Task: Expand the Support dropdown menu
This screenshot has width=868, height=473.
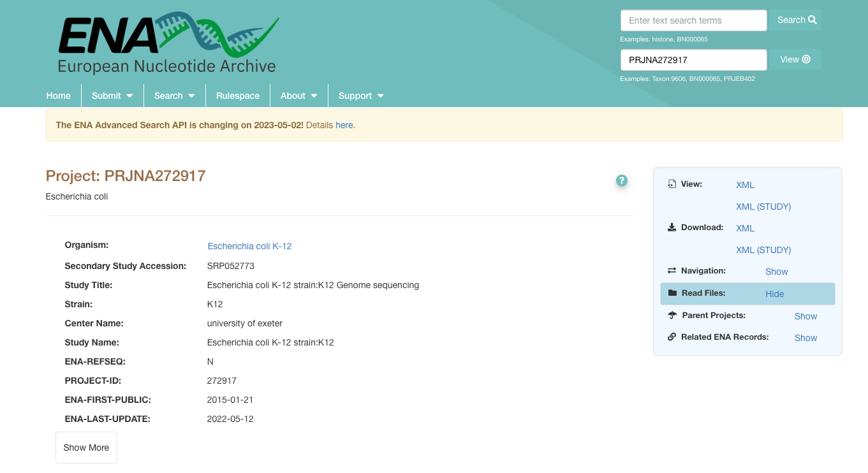Action: click(361, 96)
